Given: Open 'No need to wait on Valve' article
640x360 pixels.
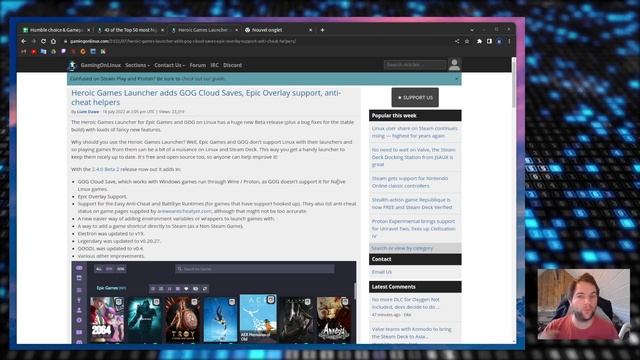Looking at the screenshot, I should (x=413, y=157).
